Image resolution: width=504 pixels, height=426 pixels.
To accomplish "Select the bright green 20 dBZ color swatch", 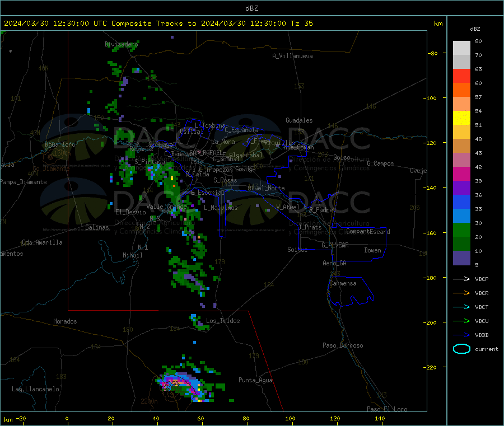I will click(461, 230).
